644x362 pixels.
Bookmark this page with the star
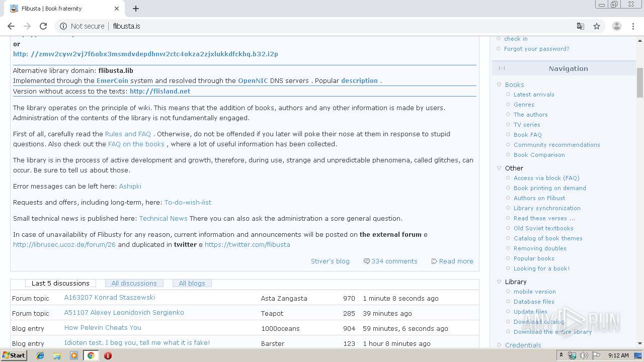pyautogui.click(x=597, y=26)
